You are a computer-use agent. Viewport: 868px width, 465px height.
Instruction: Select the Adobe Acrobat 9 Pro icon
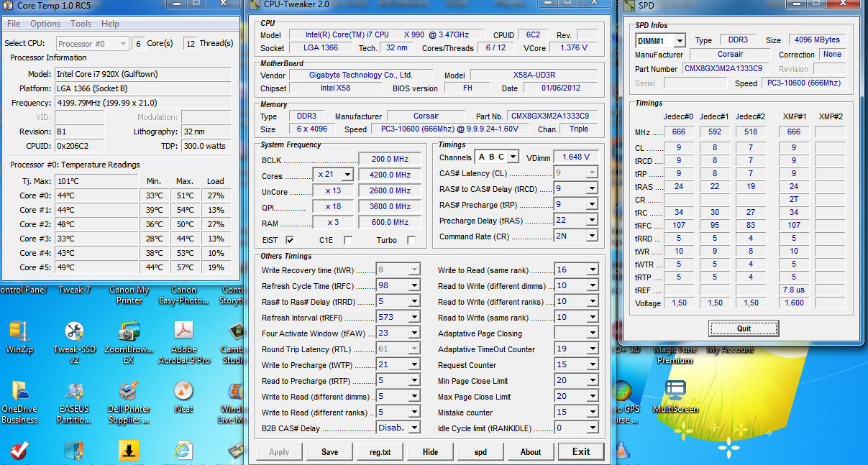coord(184,331)
